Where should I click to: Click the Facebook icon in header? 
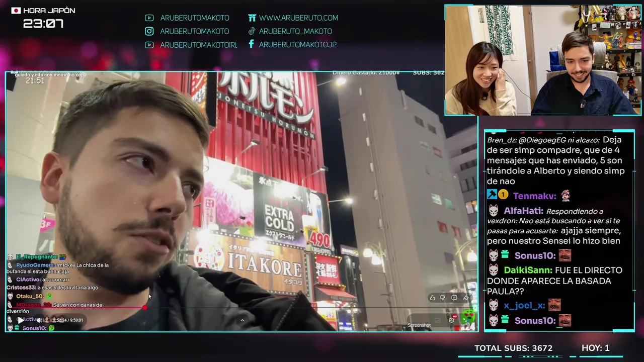251,44
